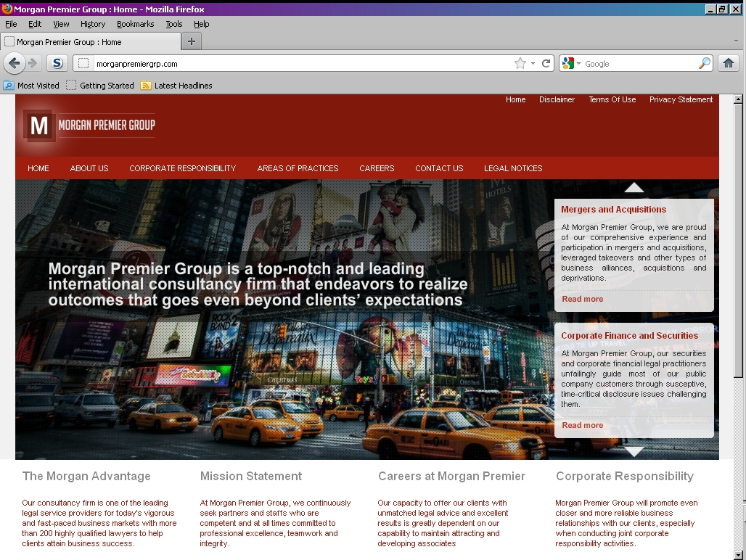The image size is (746, 560).
Task: Open the address bar history dropdown arrow
Action: pyautogui.click(x=533, y=63)
